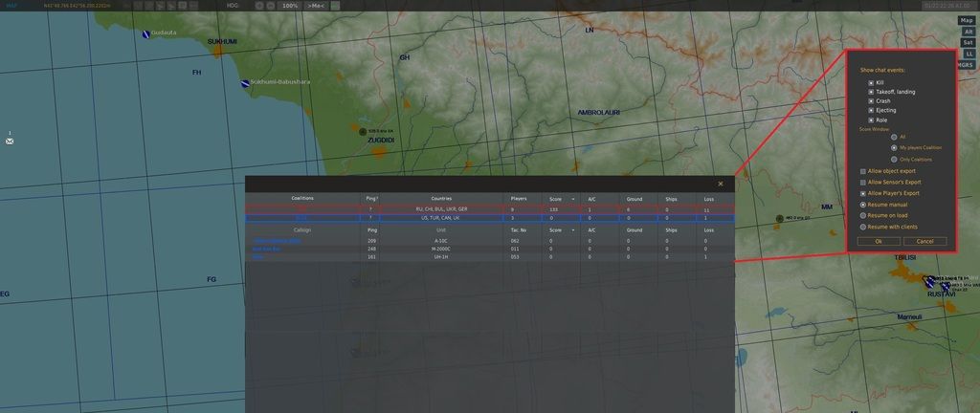Uncheck Takeoff, landing chat events
The width and height of the screenshot is (980, 413).
[871, 92]
